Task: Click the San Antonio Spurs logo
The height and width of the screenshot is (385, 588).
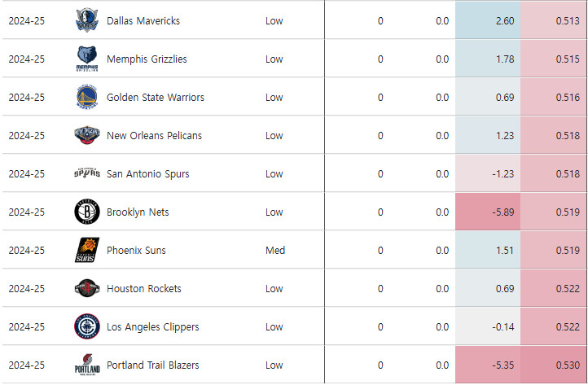Action: [86, 173]
